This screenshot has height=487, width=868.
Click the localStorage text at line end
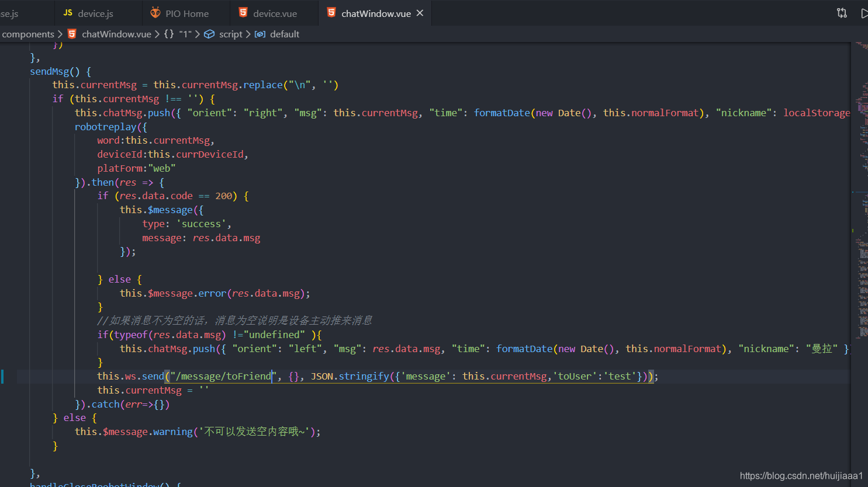[817, 113]
